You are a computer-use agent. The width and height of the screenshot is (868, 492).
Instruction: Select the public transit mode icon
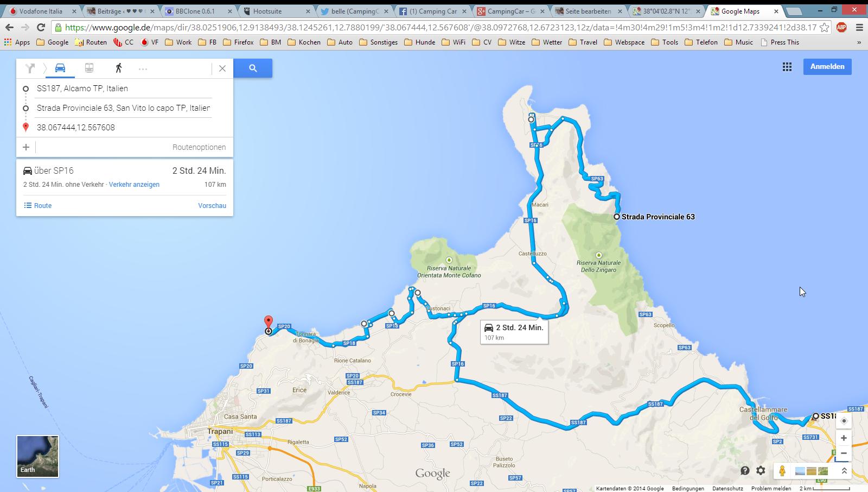pos(89,68)
